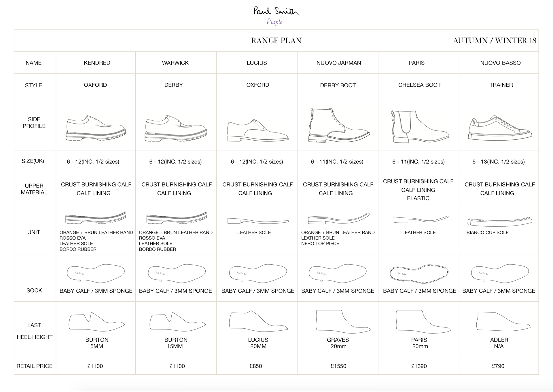
Task: Select the Paris chelsea boot side profile
Action: pyautogui.click(x=419, y=127)
